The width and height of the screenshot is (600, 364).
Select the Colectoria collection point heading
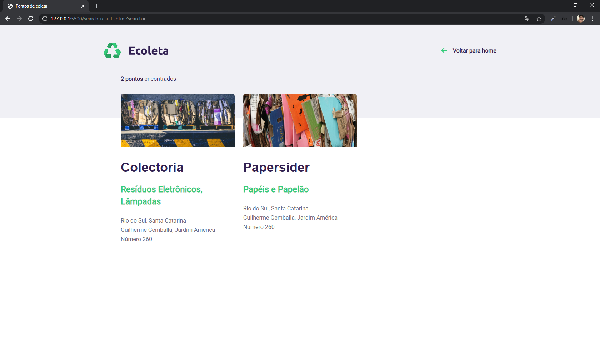[x=152, y=167]
